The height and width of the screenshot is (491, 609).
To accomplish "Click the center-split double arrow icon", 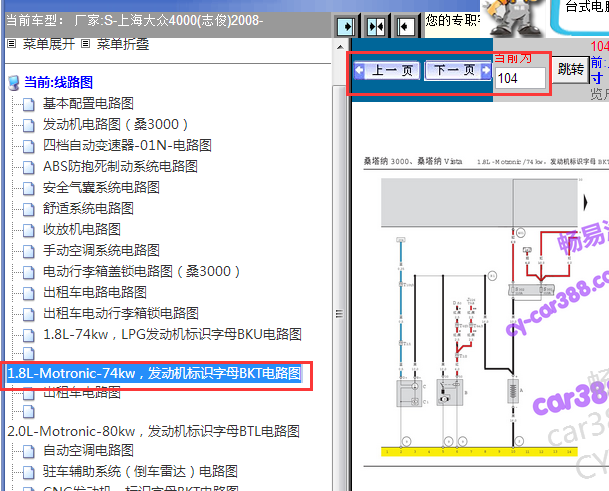I will point(376,27).
